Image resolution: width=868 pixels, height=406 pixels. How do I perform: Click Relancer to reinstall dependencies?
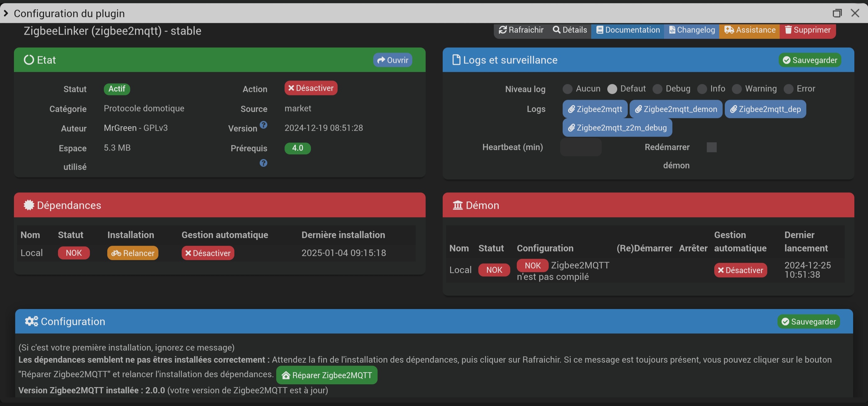tap(133, 253)
